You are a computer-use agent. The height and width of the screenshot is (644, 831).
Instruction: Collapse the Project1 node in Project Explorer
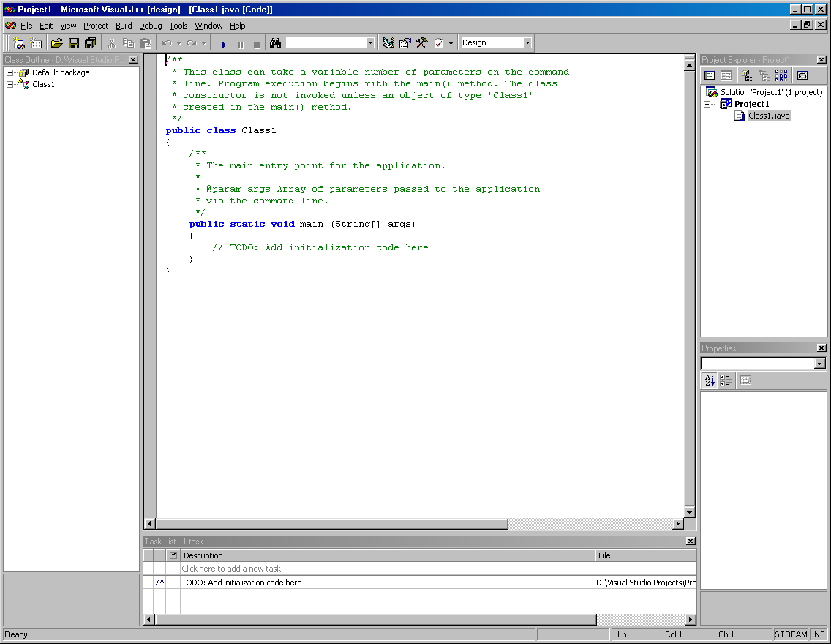pyautogui.click(x=707, y=105)
